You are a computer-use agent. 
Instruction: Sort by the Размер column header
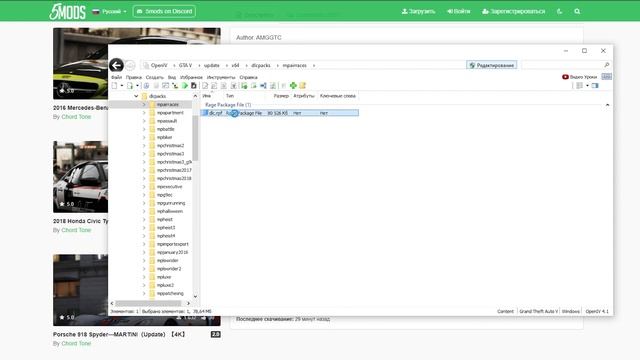point(281,96)
